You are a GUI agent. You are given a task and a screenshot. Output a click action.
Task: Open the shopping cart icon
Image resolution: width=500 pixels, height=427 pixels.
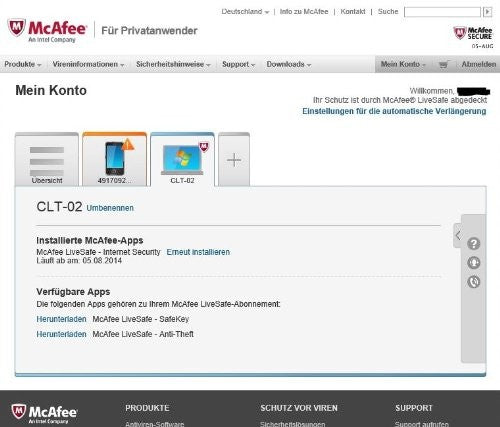pos(443,64)
